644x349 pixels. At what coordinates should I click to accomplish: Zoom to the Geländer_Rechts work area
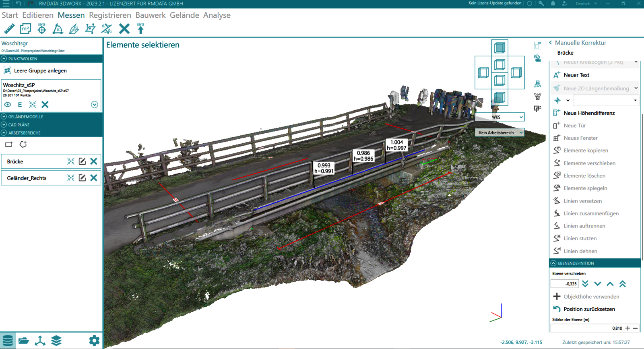pos(71,178)
